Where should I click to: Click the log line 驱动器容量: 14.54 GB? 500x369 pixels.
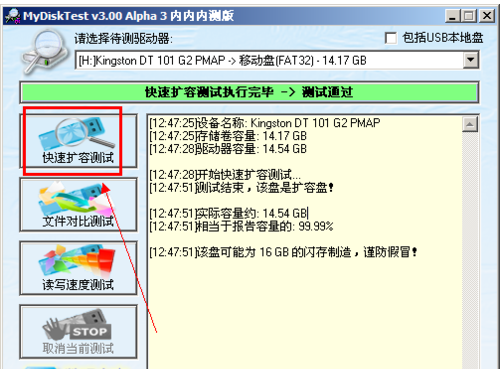pyautogui.click(x=228, y=149)
